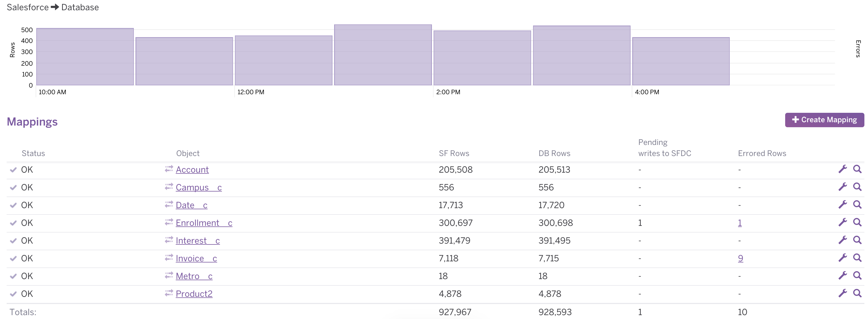Open the Invoice__c errored rows count 9
The width and height of the screenshot is (868, 319).
[x=740, y=258]
